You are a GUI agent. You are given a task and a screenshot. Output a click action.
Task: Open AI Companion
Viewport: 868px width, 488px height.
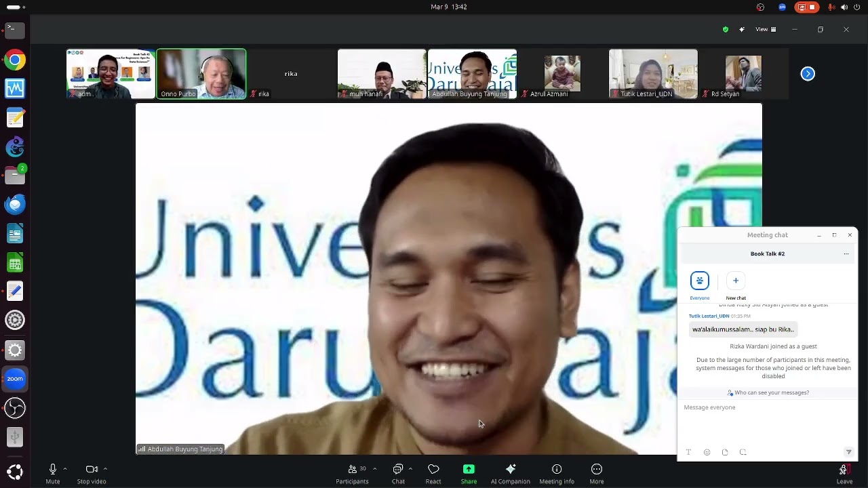pyautogui.click(x=511, y=474)
